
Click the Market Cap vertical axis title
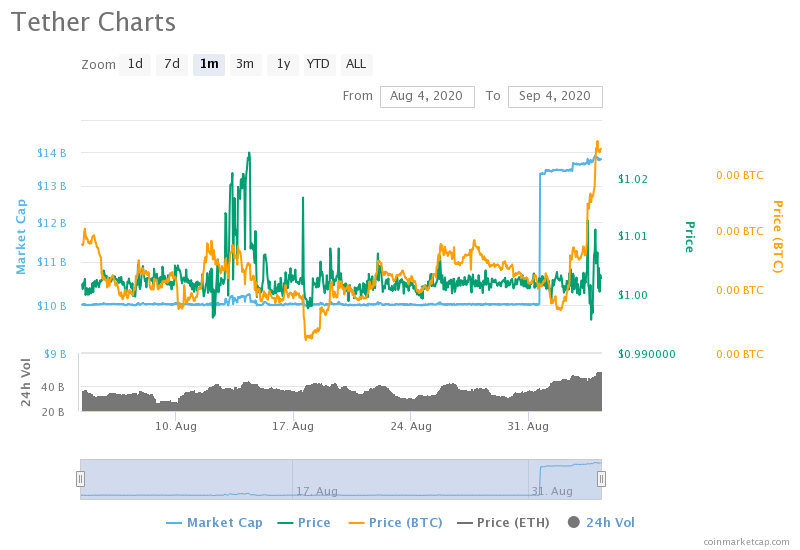[x=21, y=237]
